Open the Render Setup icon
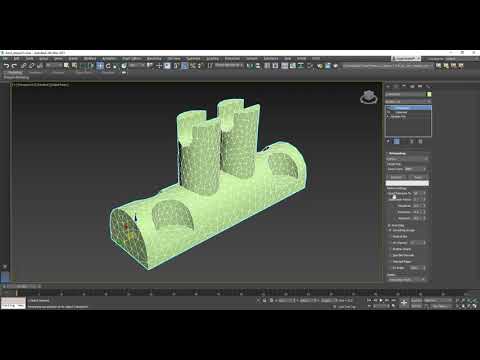 click(320, 66)
